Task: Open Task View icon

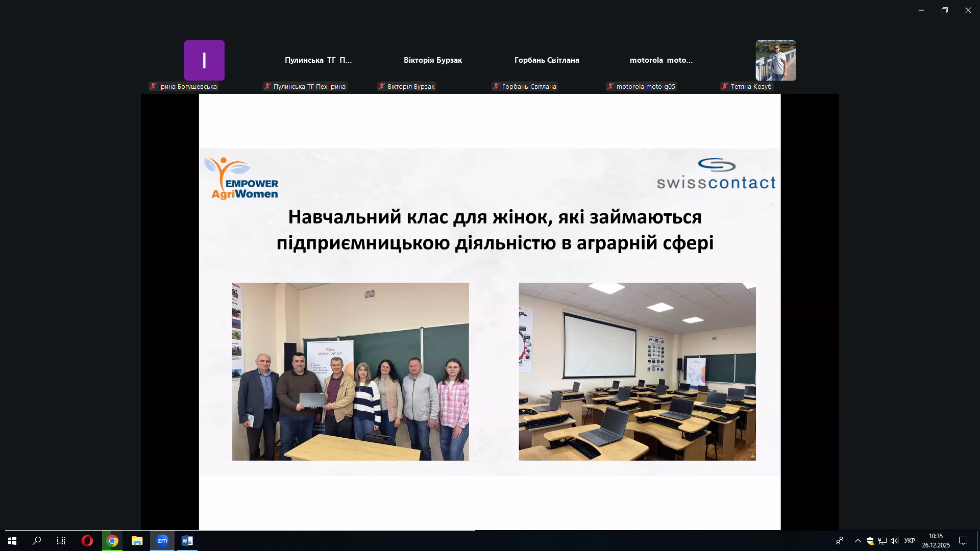Action: [61, 541]
